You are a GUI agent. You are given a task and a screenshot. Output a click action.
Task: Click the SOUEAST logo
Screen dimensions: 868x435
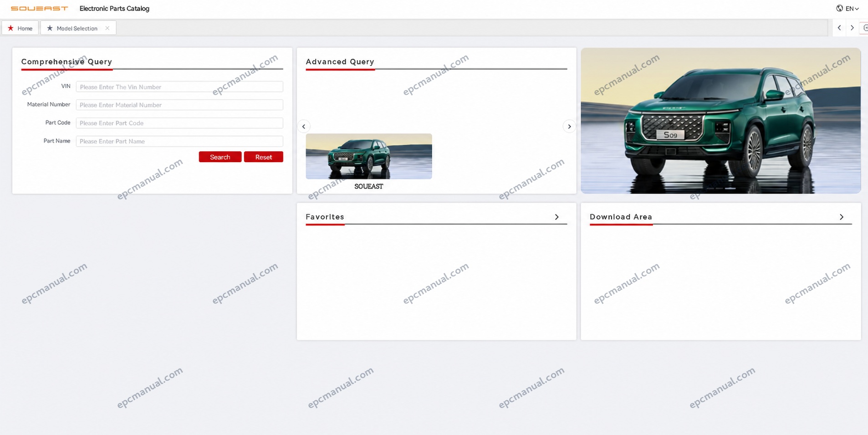tap(39, 8)
